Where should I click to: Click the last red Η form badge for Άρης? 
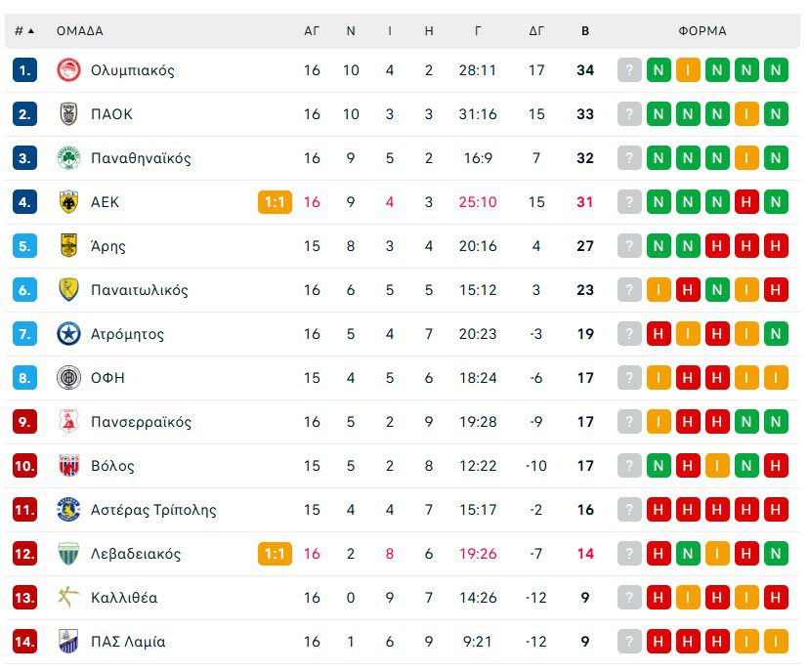tap(776, 246)
